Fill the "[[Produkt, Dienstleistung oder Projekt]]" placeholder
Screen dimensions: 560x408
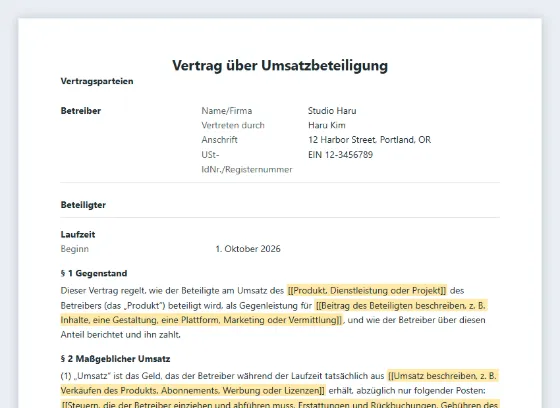click(367, 290)
